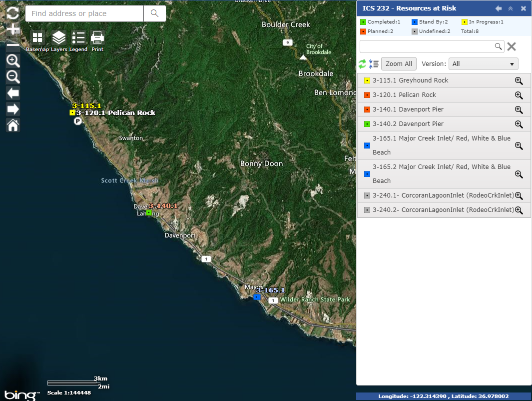Toggle the collapse list rows icon

coord(374,64)
